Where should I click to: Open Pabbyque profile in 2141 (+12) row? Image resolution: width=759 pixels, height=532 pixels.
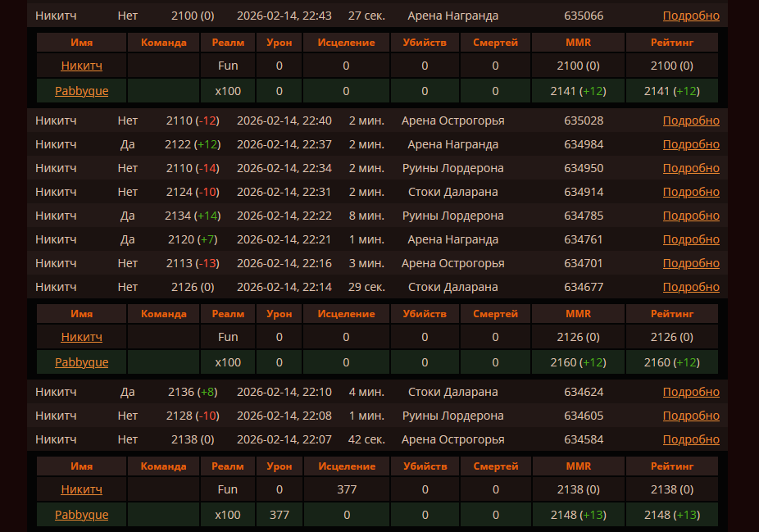pos(81,91)
